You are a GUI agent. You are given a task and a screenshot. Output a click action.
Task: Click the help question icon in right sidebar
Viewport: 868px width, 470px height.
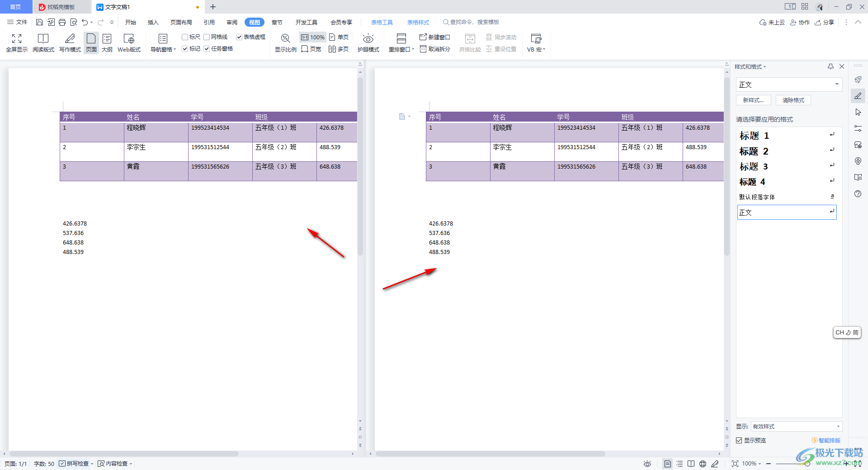tap(858, 193)
